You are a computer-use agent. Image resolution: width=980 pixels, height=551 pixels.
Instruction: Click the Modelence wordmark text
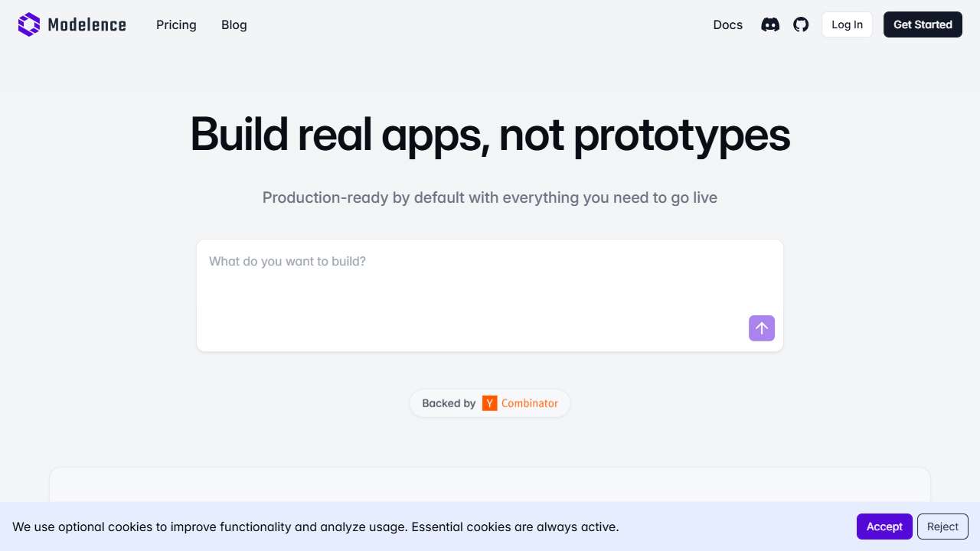[x=87, y=24]
